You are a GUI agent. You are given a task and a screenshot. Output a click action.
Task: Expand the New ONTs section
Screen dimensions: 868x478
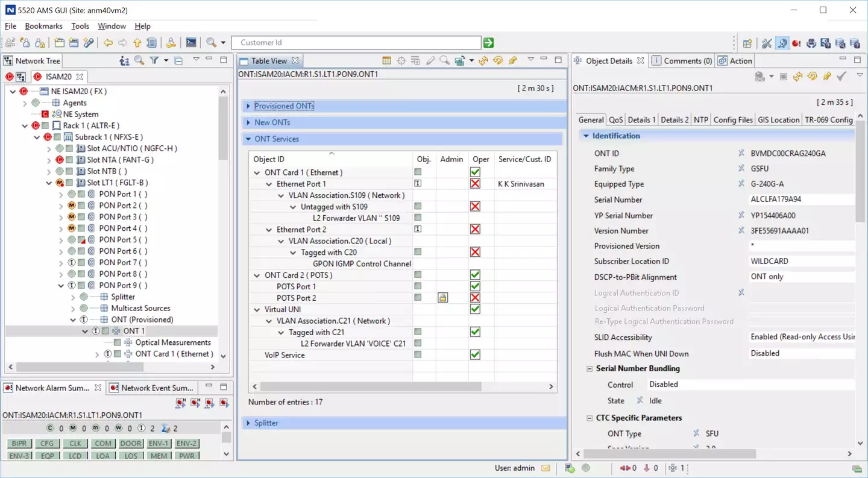point(248,122)
